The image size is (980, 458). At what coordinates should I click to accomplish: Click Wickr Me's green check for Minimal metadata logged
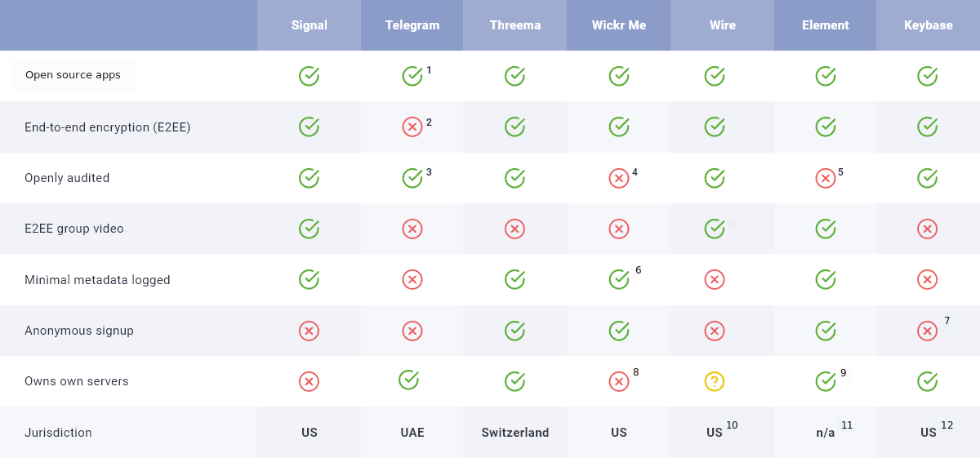click(x=619, y=279)
